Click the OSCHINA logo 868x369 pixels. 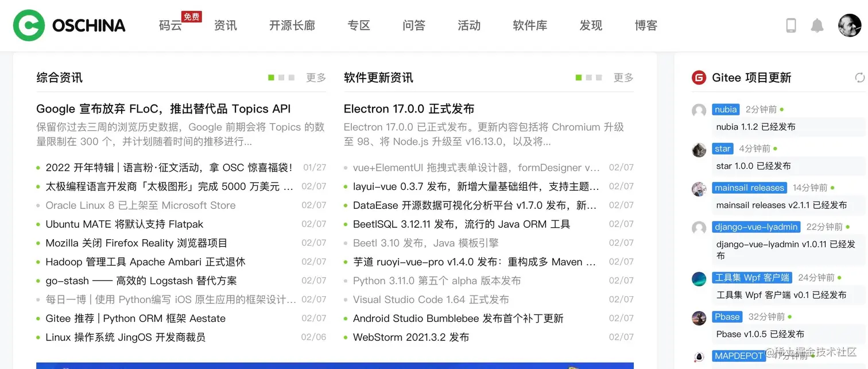point(69,25)
